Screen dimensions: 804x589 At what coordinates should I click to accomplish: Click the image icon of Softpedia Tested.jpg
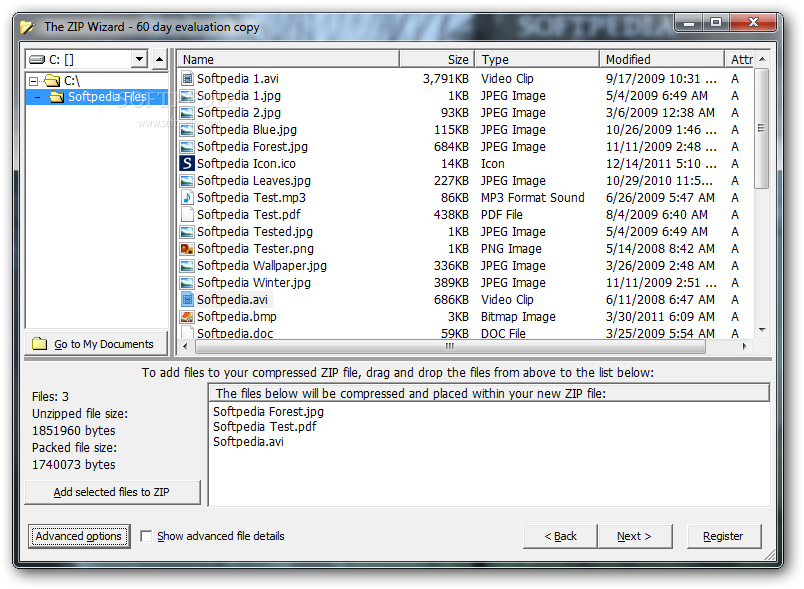(187, 232)
